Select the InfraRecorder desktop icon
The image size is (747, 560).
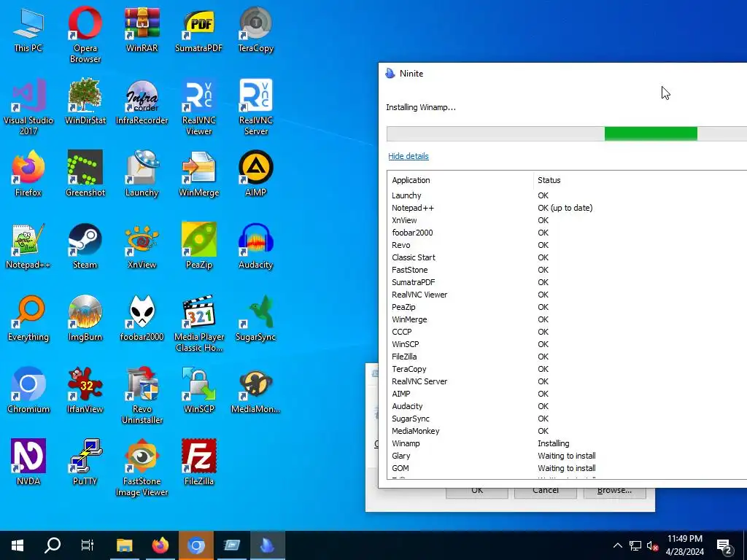click(x=142, y=102)
